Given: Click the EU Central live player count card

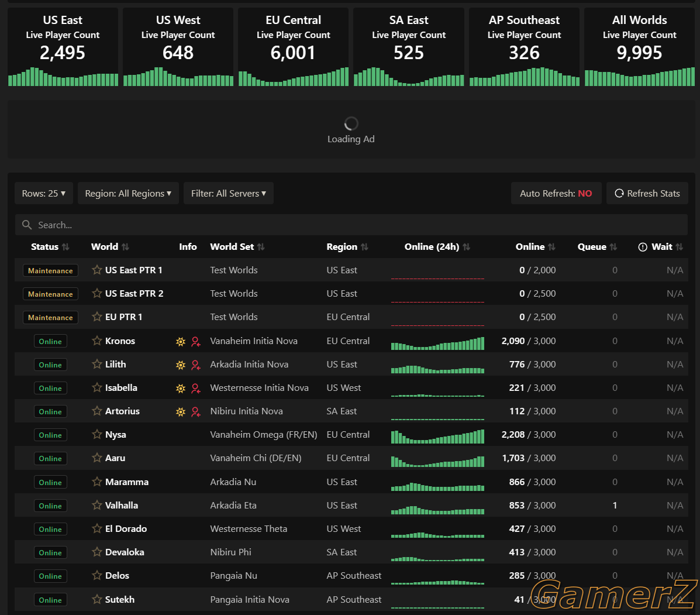Looking at the screenshot, I should click(294, 47).
